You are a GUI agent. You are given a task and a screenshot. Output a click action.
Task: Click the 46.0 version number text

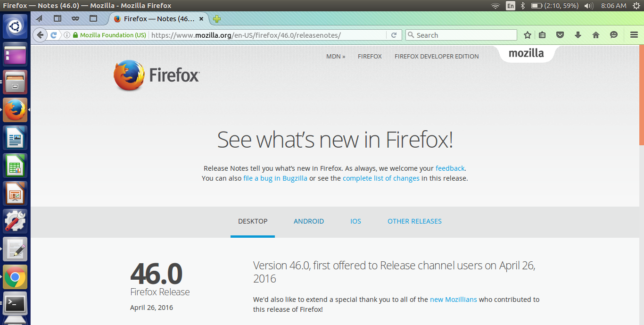coord(156,274)
